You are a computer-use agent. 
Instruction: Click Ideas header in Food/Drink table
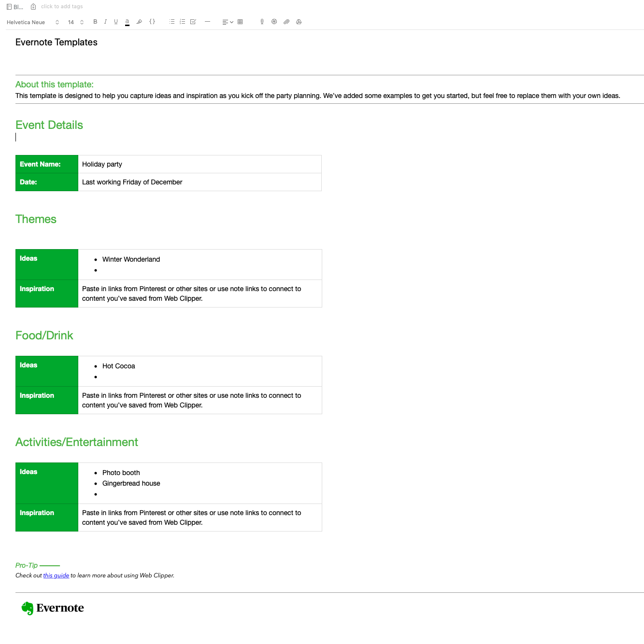click(x=47, y=371)
